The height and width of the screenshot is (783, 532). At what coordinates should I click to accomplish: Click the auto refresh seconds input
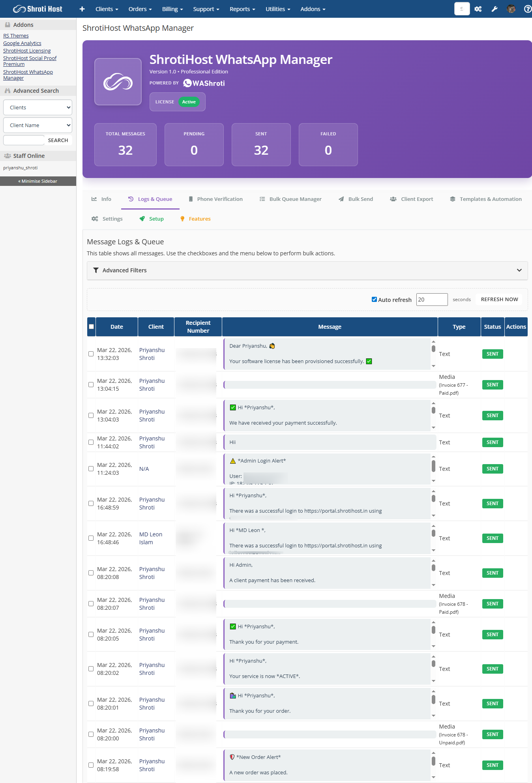(x=432, y=299)
